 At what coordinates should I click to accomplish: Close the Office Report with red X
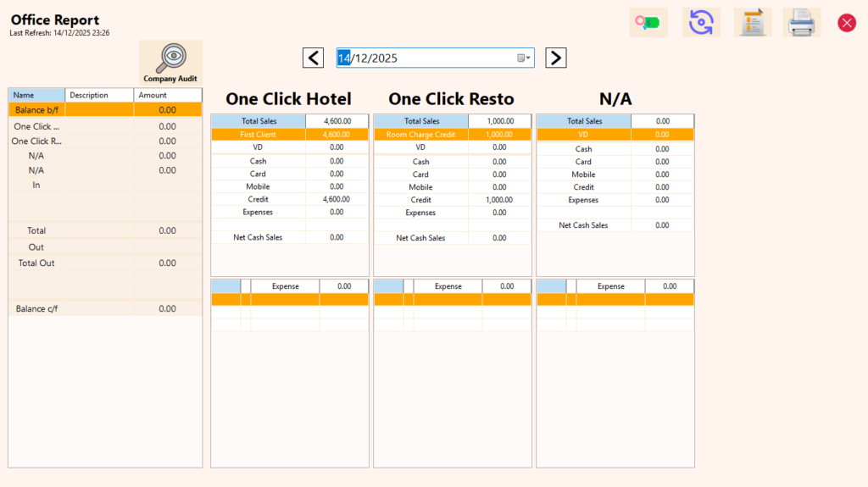[x=846, y=23]
